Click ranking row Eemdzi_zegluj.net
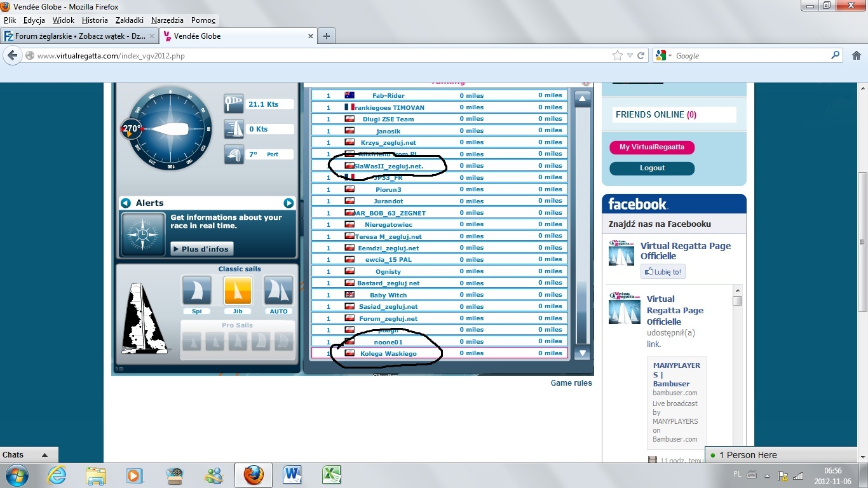868x488 pixels. 439,248
